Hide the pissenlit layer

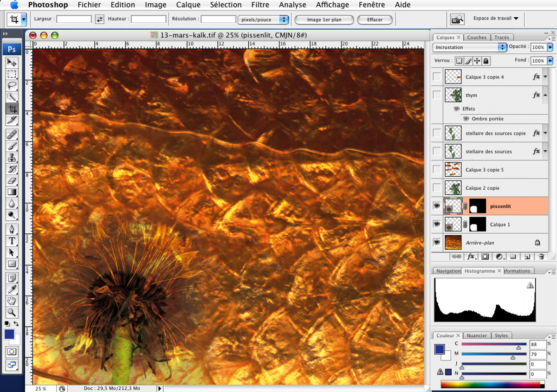coord(437,206)
